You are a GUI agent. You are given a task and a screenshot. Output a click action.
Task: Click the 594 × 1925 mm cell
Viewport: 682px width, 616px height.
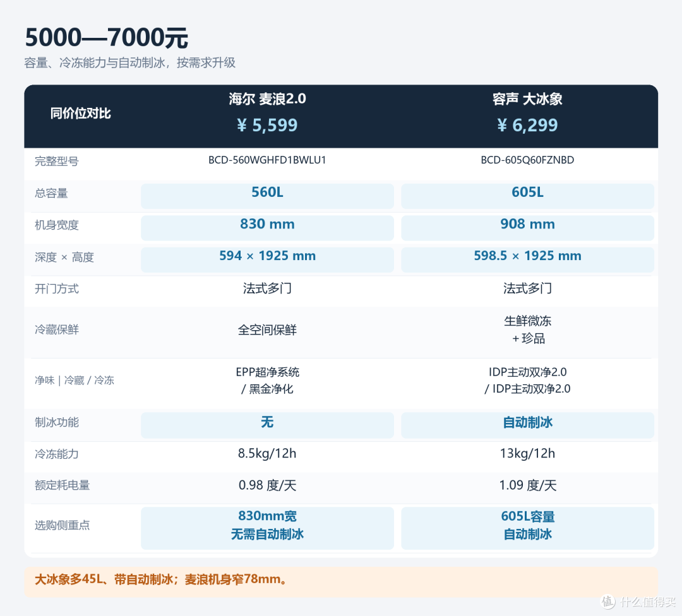(x=267, y=259)
